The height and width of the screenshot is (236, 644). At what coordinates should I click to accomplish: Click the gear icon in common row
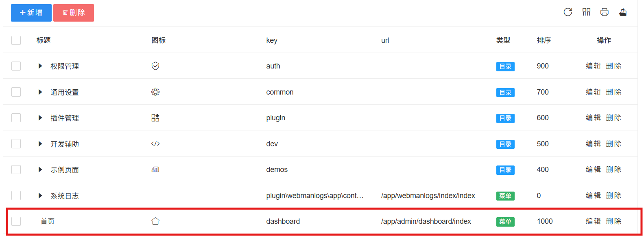(x=155, y=92)
